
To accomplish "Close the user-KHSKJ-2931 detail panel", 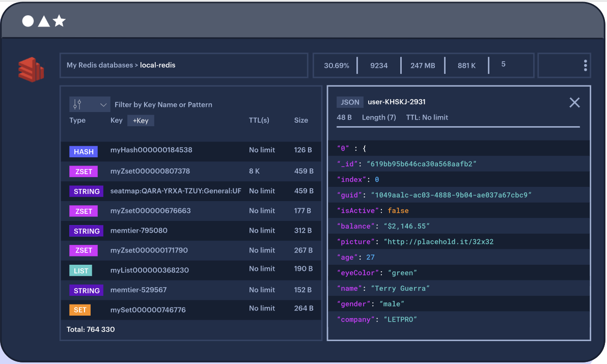I will [x=574, y=102].
